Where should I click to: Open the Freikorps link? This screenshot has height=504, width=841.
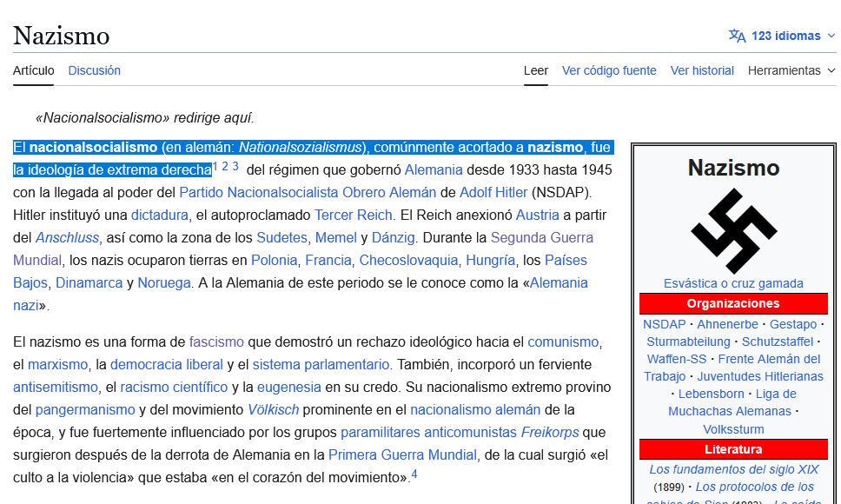550,432
